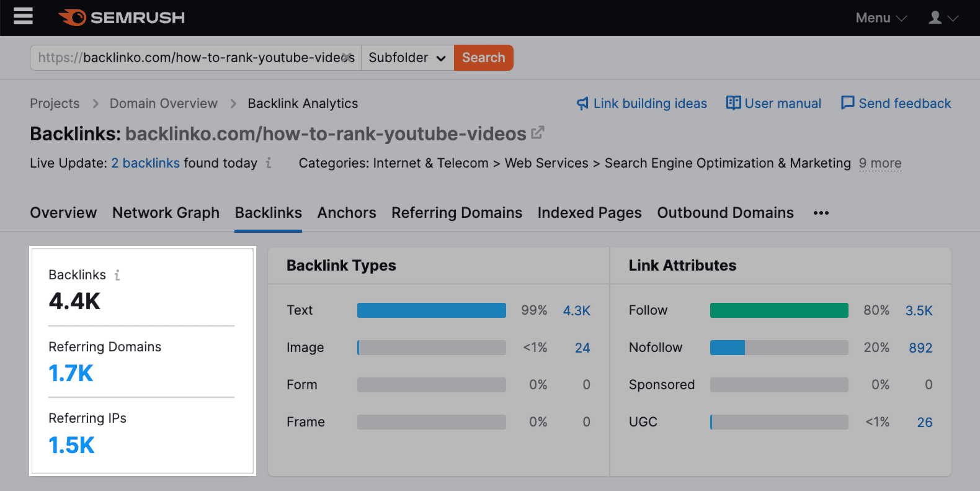Open the Network Graph tab
The image size is (980, 491).
166,213
